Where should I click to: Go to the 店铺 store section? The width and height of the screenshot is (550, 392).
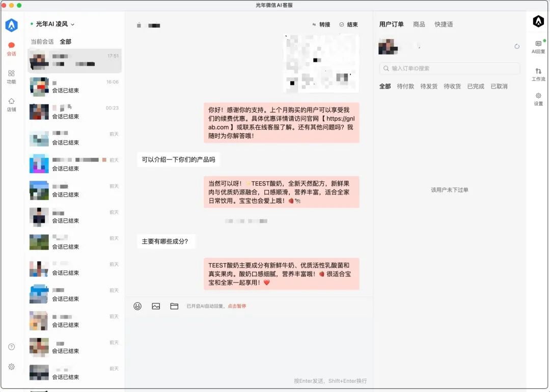tap(11, 104)
